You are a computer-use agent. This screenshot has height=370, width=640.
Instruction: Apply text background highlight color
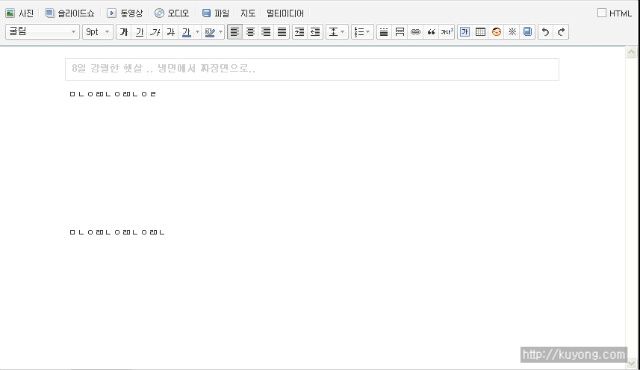209,32
